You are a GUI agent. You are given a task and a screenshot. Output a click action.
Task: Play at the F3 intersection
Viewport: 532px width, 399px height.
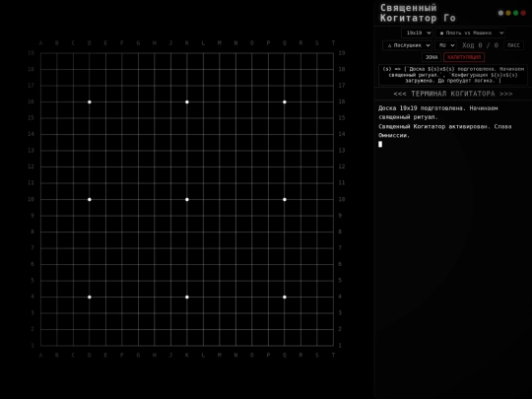[122, 313]
